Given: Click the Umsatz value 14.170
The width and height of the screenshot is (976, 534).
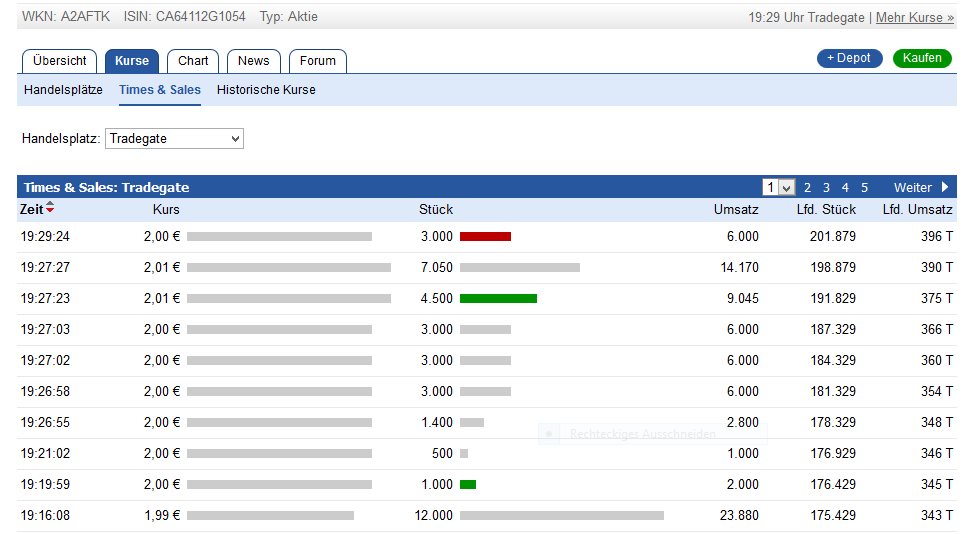Looking at the screenshot, I should tap(739, 268).
